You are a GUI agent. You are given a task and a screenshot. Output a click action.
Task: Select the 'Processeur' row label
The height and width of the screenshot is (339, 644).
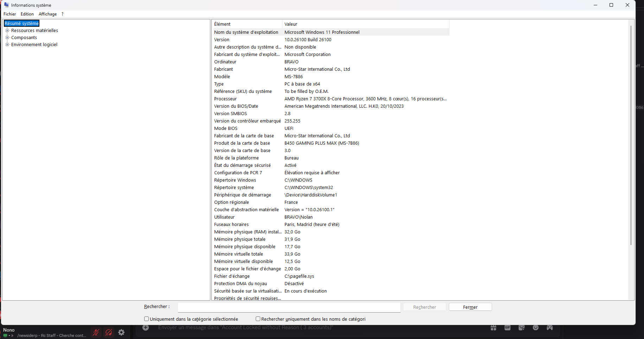coord(225,99)
